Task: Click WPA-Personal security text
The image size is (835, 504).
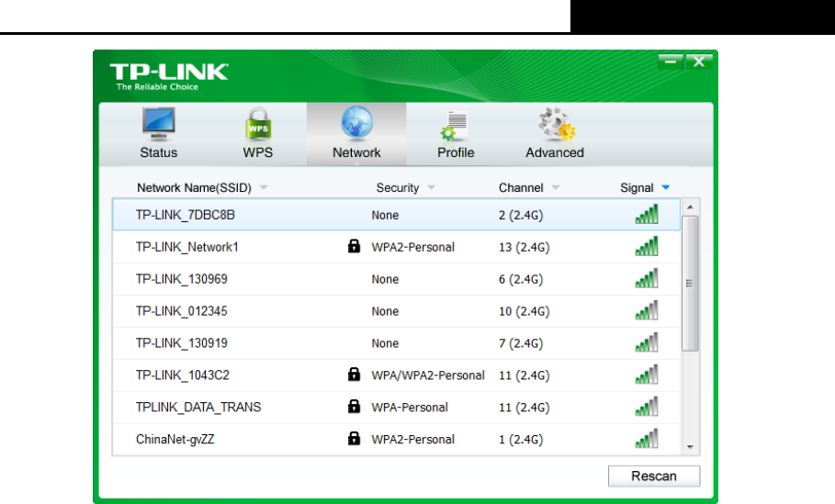Action: click(x=410, y=407)
